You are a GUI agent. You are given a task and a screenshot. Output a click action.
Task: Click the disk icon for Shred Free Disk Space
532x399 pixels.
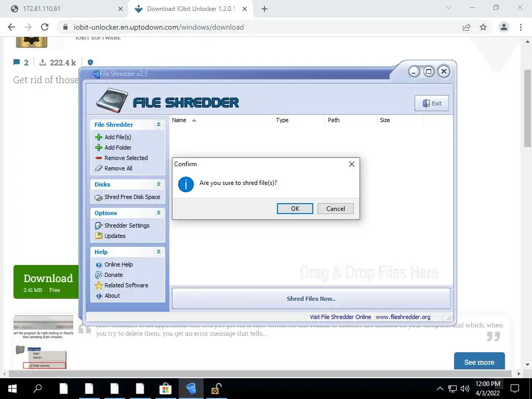click(99, 197)
